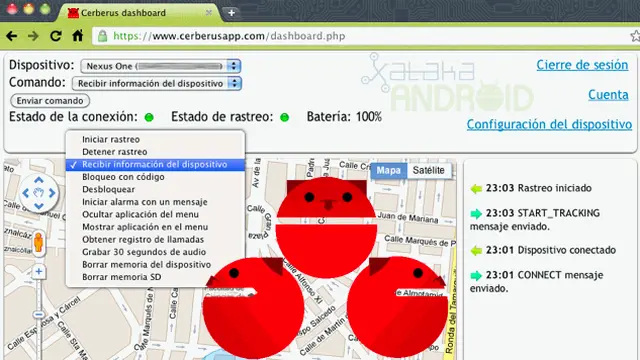Choose Iniciar rastreo from command list

click(x=155, y=139)
